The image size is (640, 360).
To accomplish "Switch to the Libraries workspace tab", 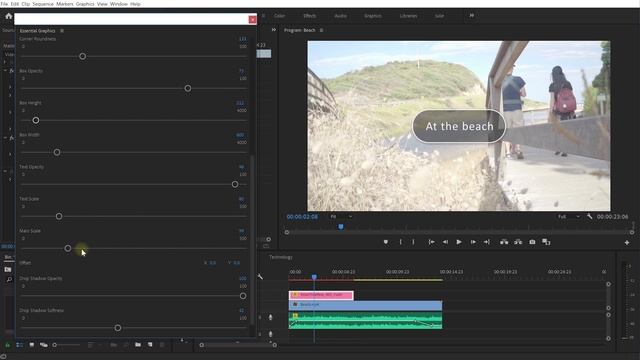I will [x=409, y=16].
